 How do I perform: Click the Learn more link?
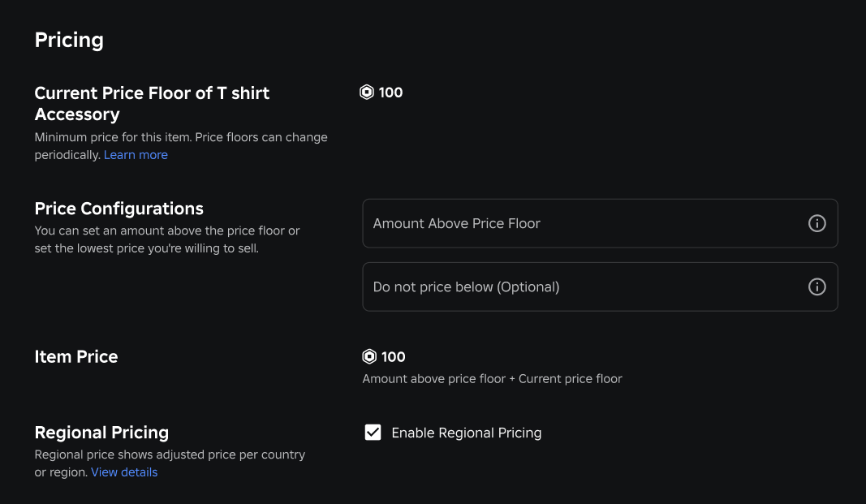(136, 155)
